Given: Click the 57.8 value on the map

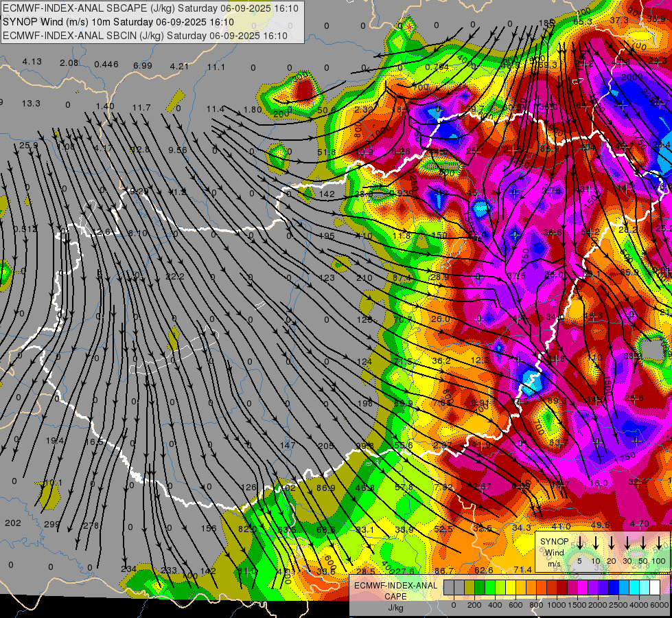Looking at the screenshot, I should tap(404, 488).
